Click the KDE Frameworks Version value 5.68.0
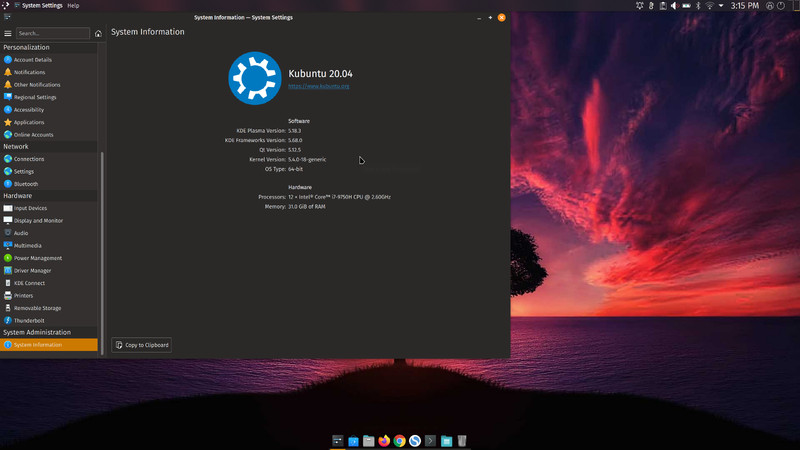This screenshot has width=800, height=450. 295,140
